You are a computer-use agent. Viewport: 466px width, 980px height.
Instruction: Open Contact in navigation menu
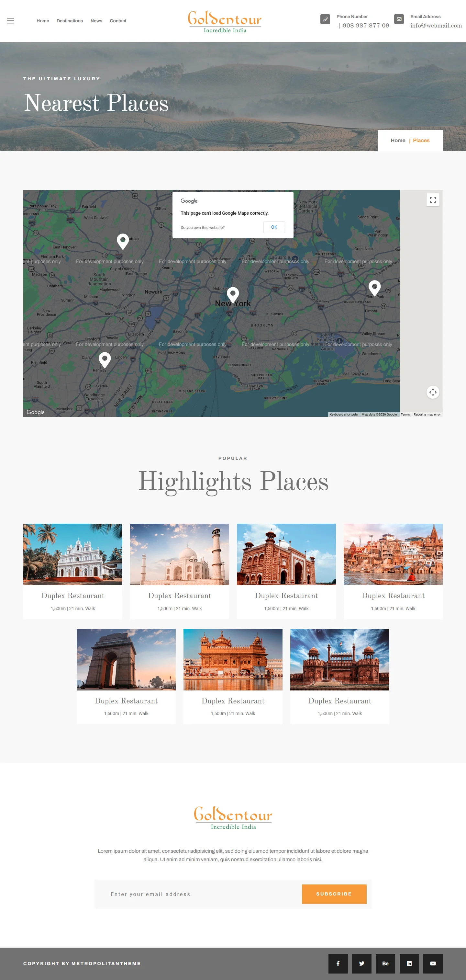pos(118,21)
